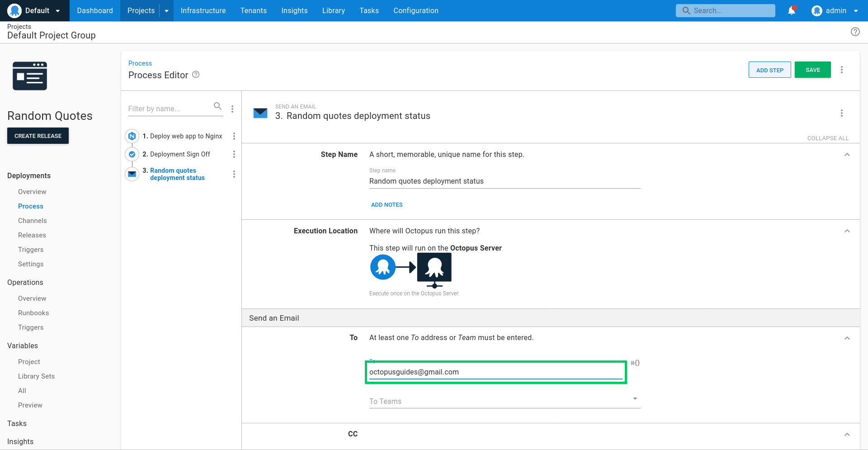Screen dimensions: 868x450
Task: Open the Tasks top menu
Action: click(369, 10)
